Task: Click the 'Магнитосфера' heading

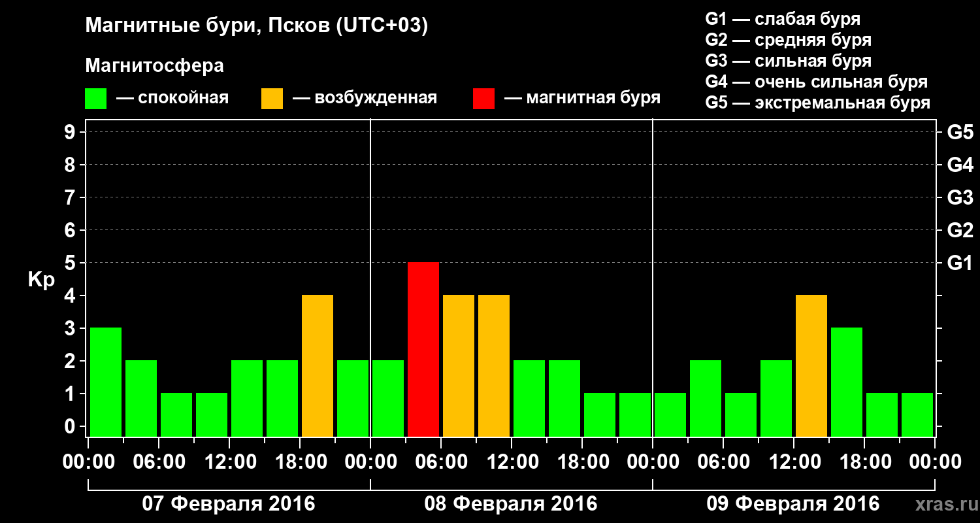Action: [154, 66]
